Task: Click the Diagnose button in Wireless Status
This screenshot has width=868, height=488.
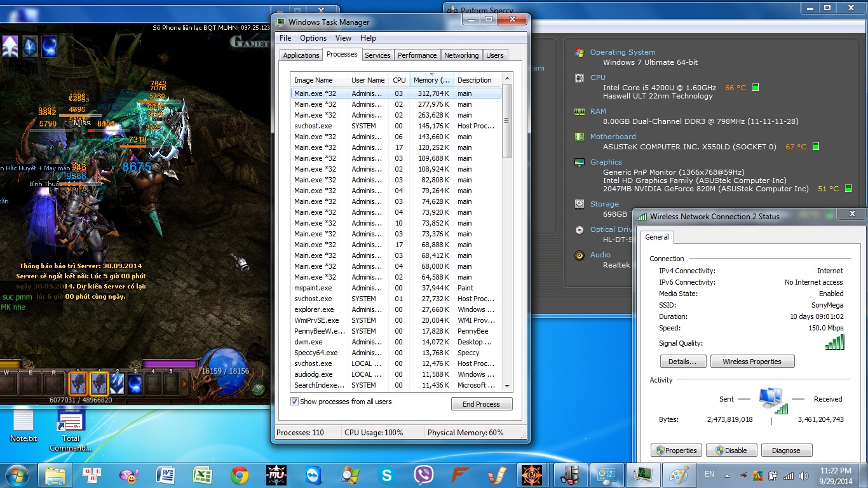Action: pyautogui.click(x=786, y=451)
